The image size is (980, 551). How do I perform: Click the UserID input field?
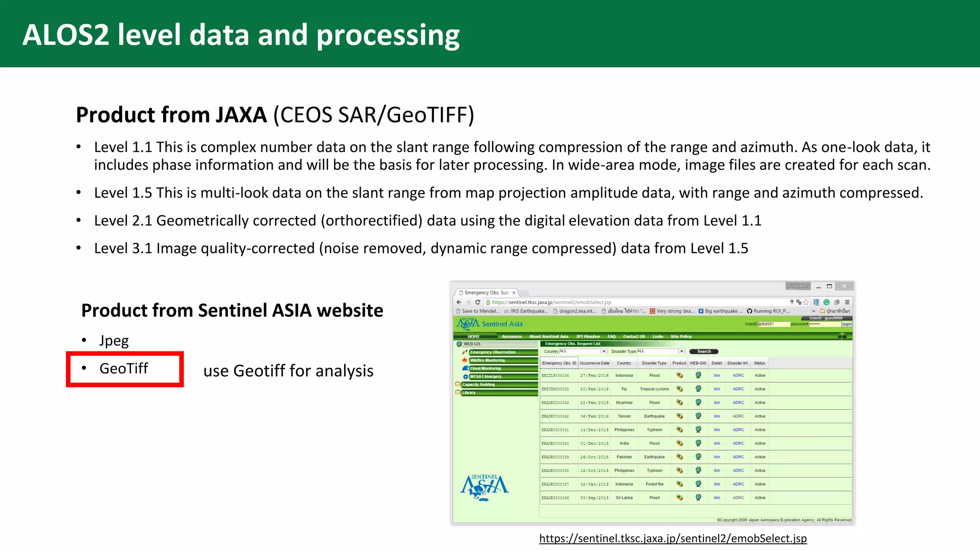point(773,324)
